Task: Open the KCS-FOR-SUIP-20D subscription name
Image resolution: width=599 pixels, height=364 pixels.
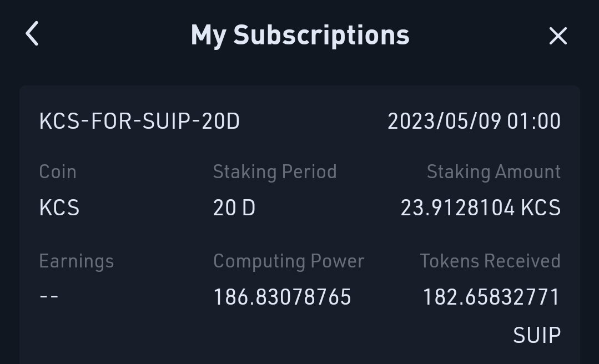Action: click(x=139, y=122)
